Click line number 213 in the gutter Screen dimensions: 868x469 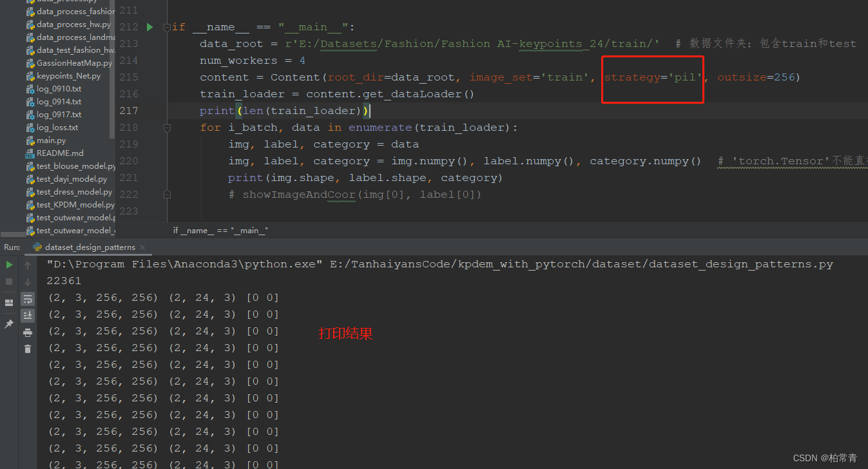pyautogui.click(x=129, y=44)
